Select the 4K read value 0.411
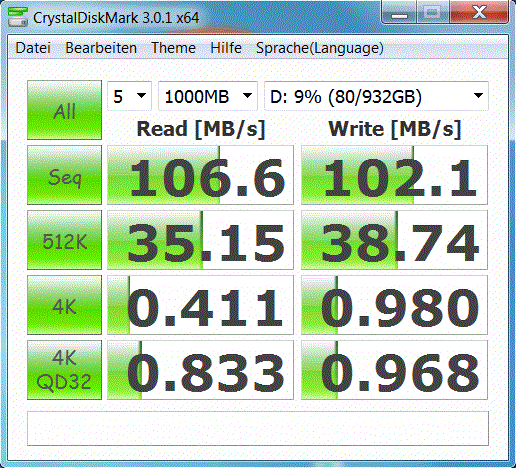The image size is (516, 468). pyautogui.click(x=200, y=305)
